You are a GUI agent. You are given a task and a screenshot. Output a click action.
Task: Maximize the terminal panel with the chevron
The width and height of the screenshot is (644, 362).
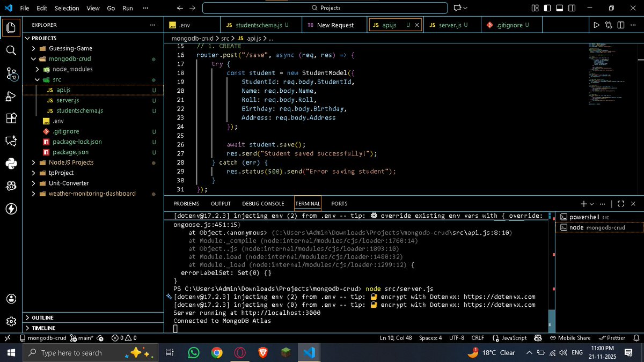point(621,203)
